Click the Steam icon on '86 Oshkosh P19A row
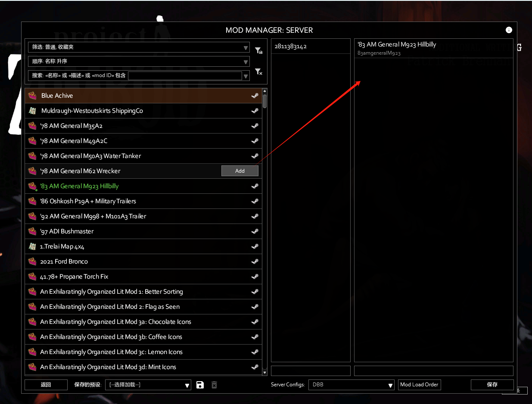Screen dimensions: 532x404 coord(255,201)
